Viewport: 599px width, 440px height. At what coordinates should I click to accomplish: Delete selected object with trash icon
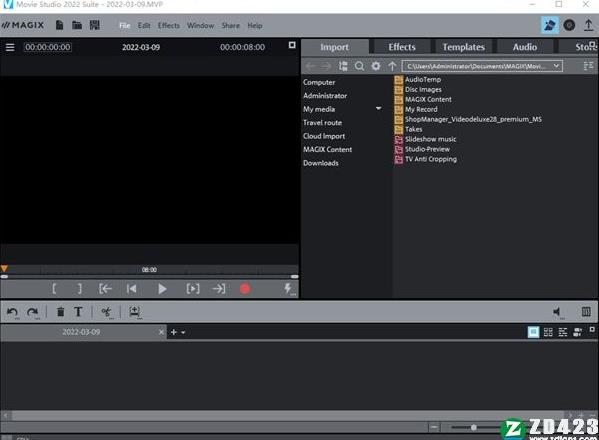coord(60,312)
